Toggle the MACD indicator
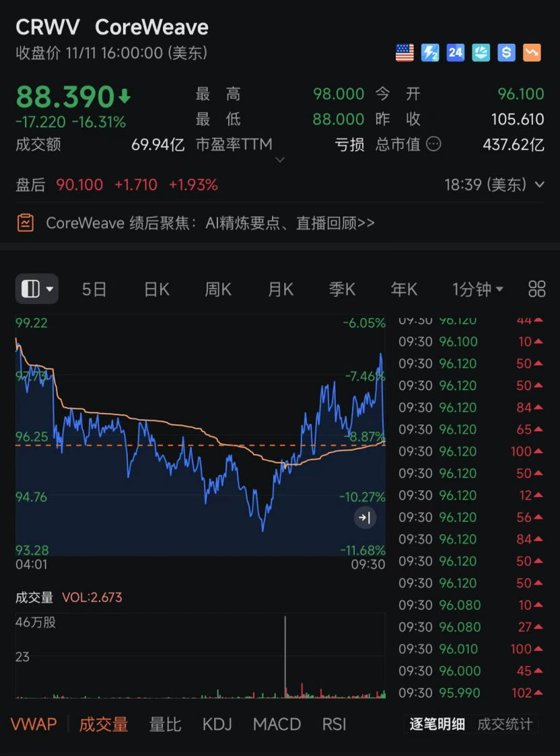This screenshot has height=756, width=560. (277, 724)
